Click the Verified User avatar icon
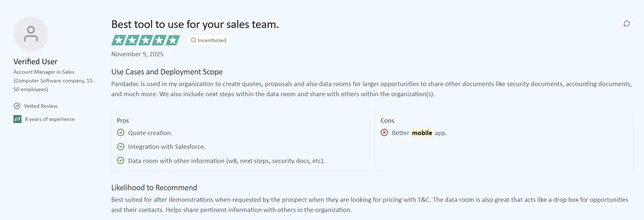This screenshot has height=220, width=644. 31,34
